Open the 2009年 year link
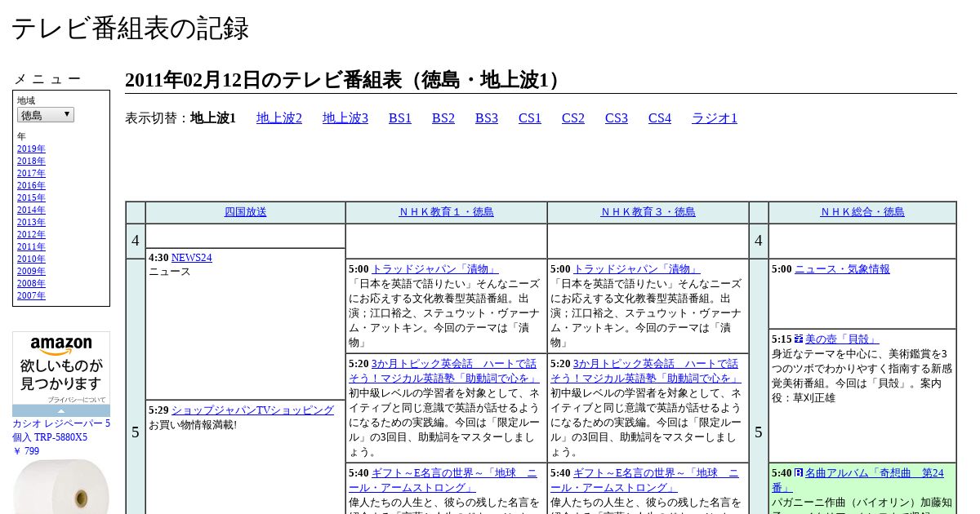The image size is (980, 514). (31, 271)
